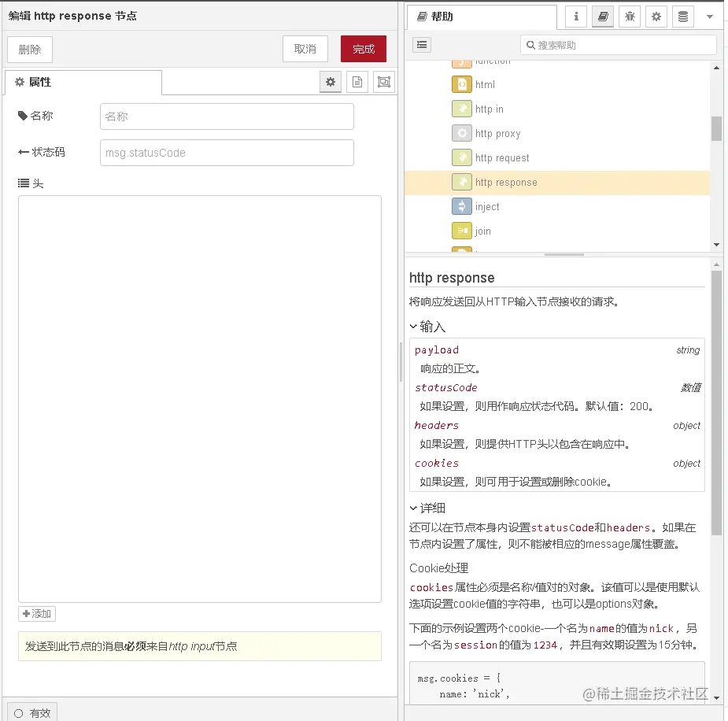Click the 添加 header button
Image resolution: width=728 pixels, height=721 pixels.
click(x=37, y=614)
